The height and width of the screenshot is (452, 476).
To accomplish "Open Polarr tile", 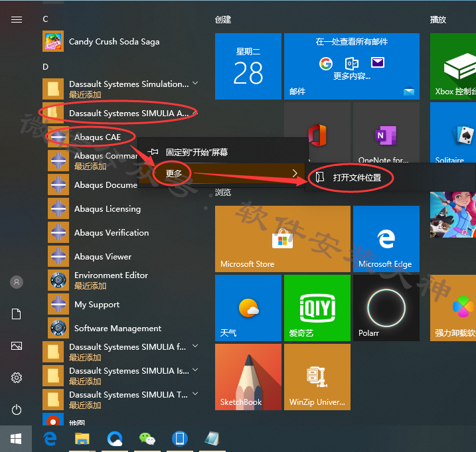I will [386, 308].
